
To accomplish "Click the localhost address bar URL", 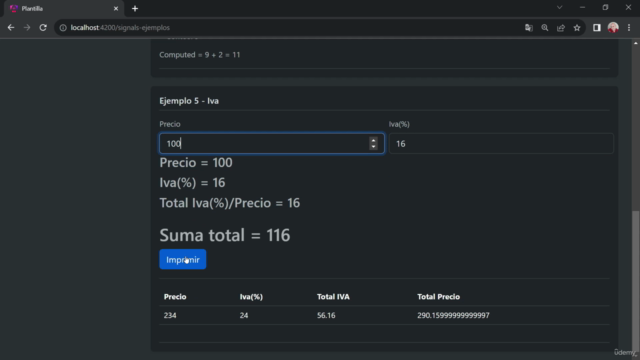I will 120,28.
